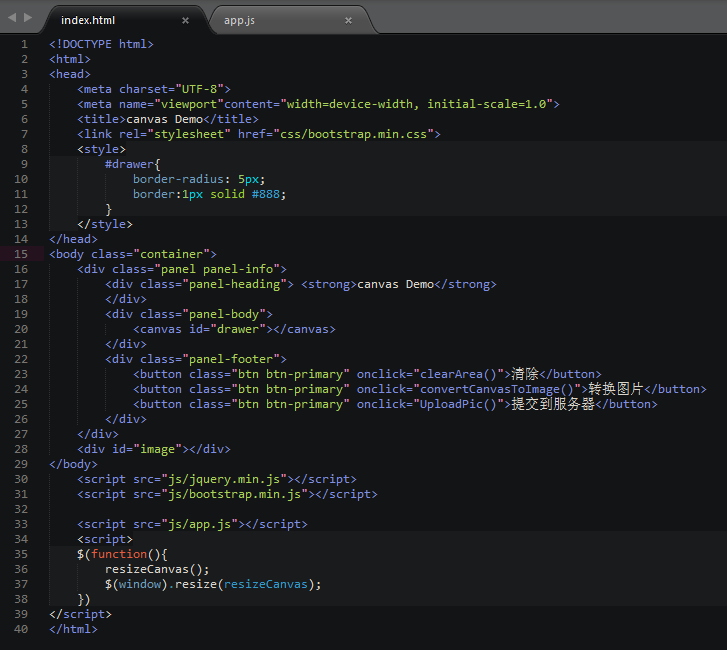Close the index.html tab
The image size is (727, 650).
[x=185, y=20]
